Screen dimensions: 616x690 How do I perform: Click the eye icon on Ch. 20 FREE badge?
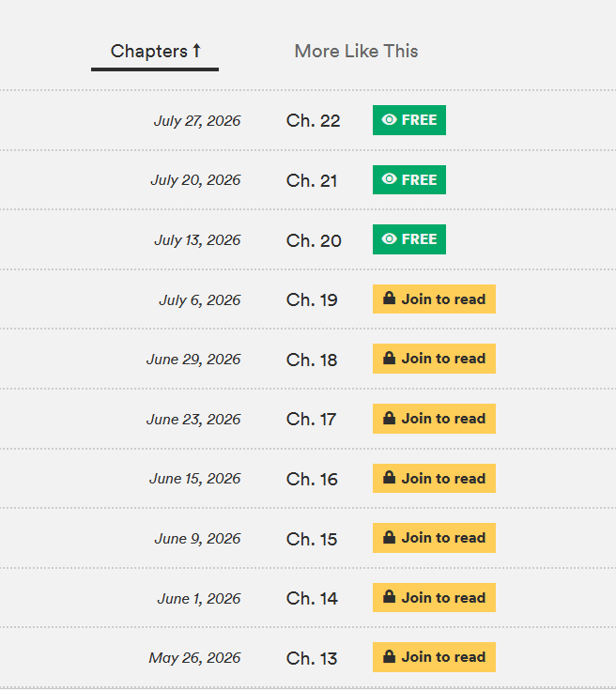point(390,239)
